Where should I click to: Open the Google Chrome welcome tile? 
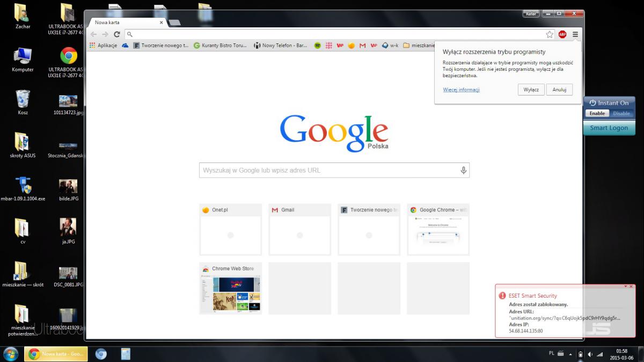coord(438,229)
